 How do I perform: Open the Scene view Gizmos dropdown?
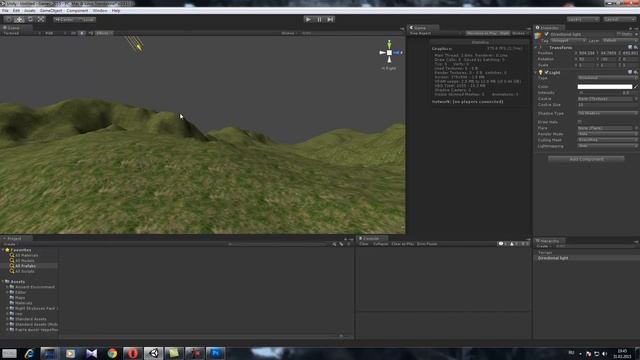289,33
